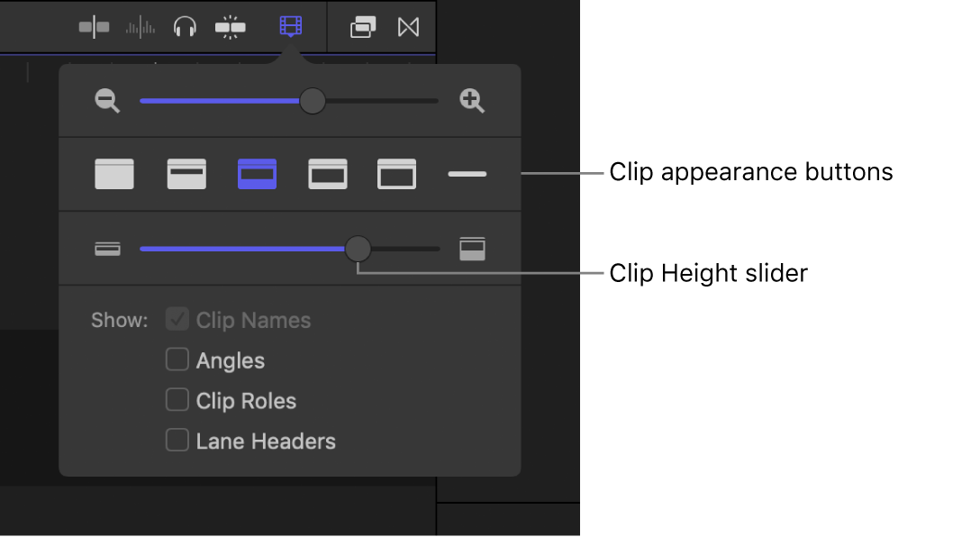This screenshot has height=537, width=980.
Task: Click the Clip Height slider handle
Action: tap(358, 249)
